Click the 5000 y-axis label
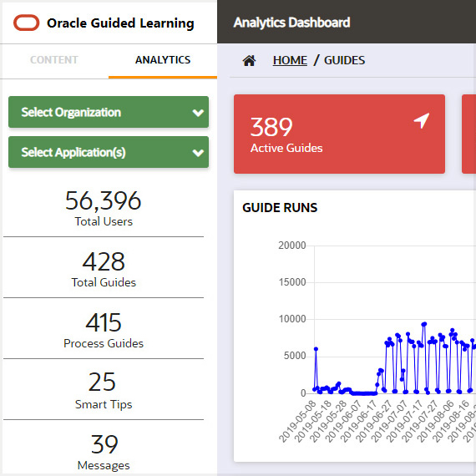Viewport: 476px width, 476px height. (295, 356)
